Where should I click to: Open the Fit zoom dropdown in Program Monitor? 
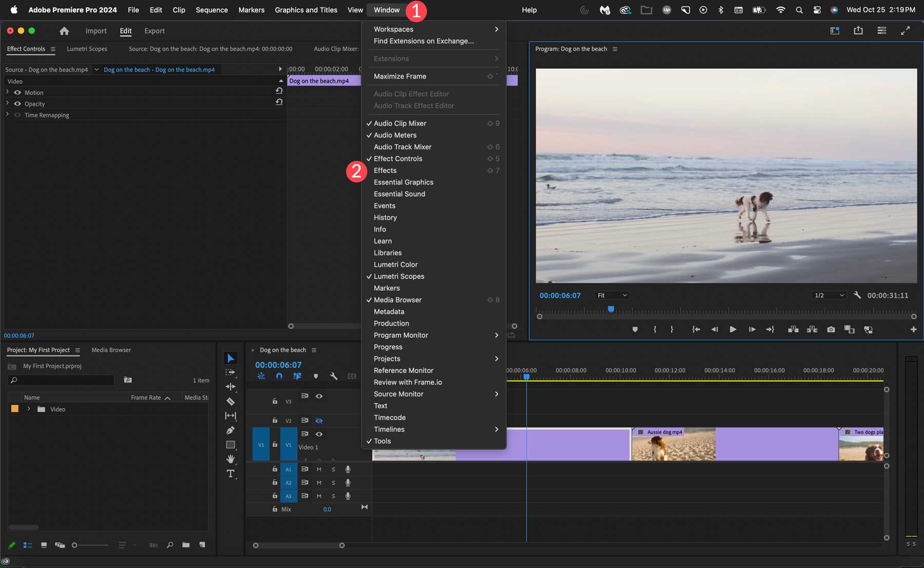tap(611, 295)
